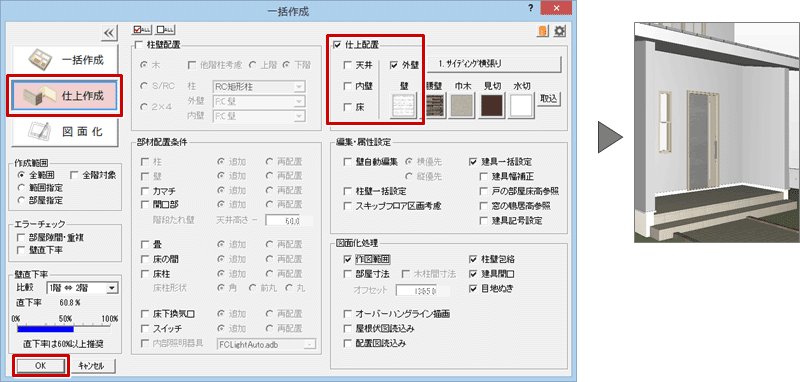This screenshot has height=382, width=800.
Task: Open the 比較 1階⇔2階 dropdown
Action: 82,288
